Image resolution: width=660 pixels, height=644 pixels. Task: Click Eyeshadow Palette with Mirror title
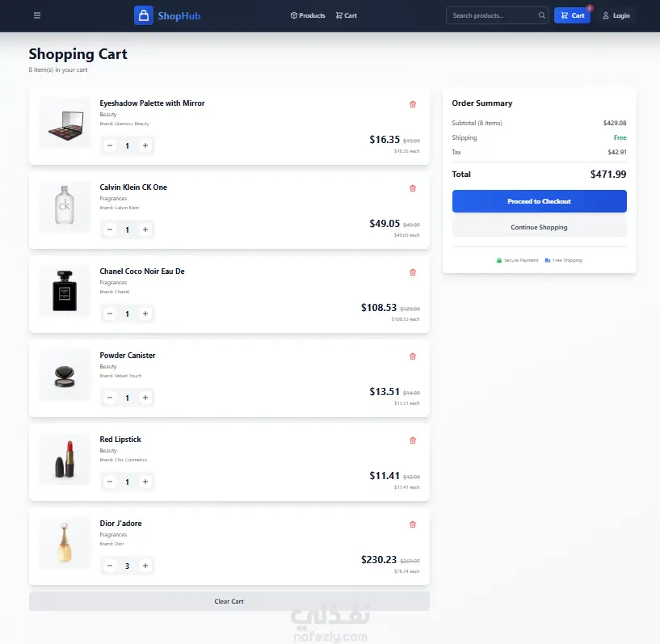point(152,103)
